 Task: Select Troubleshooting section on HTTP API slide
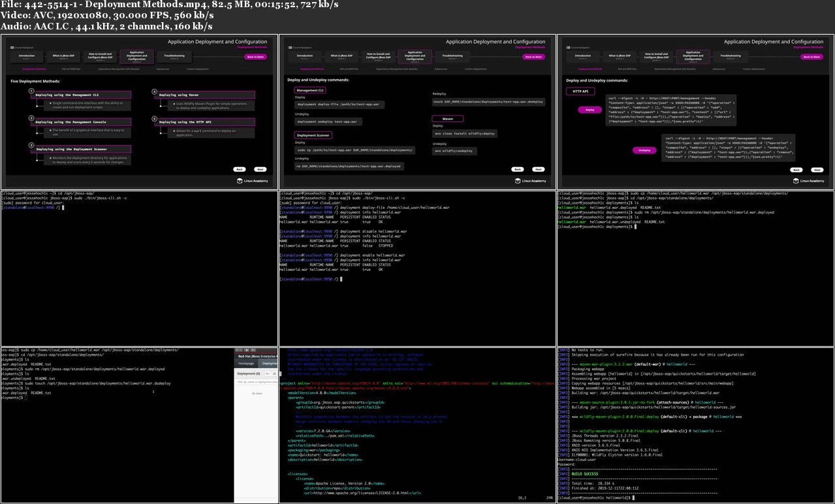point(731,57)
